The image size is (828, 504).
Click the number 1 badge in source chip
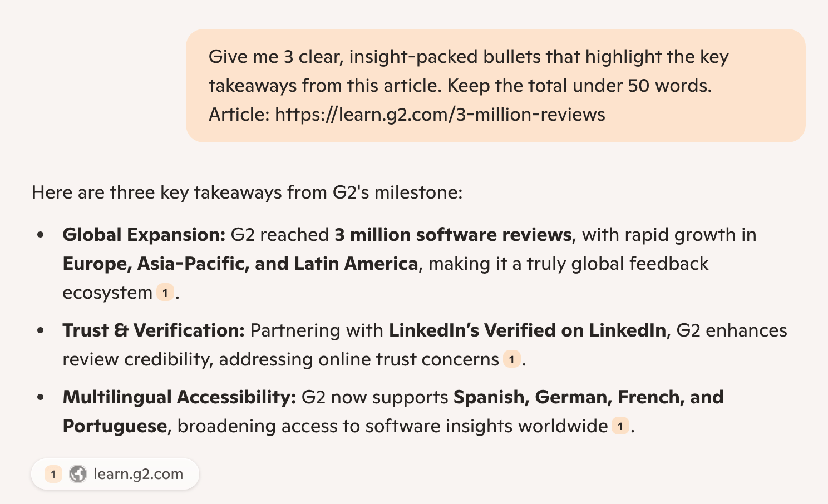coord(53,474)
